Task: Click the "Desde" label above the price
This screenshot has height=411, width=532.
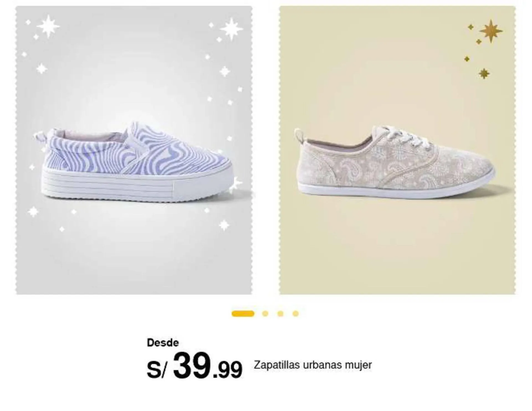Action: (163, 343)
